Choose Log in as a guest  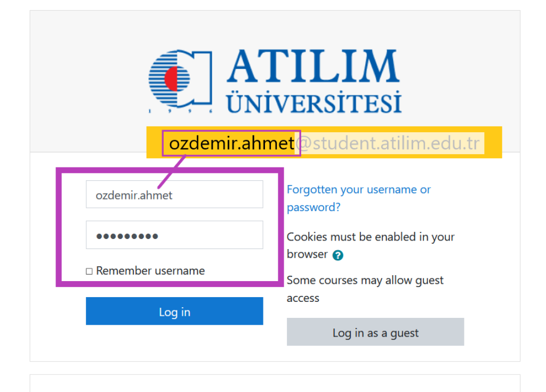pos(375,332)
